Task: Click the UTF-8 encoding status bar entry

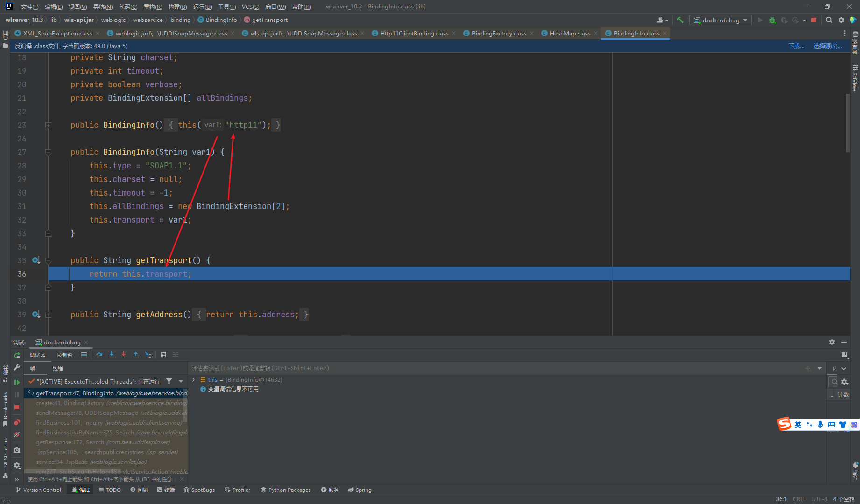Action: coord(819,499)
